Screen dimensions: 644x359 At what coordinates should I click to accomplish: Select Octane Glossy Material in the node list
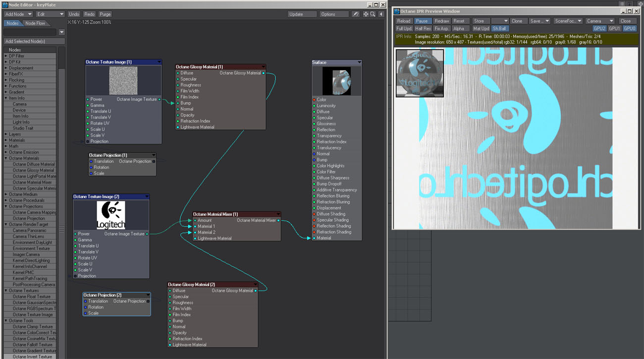tap(33, 170)
